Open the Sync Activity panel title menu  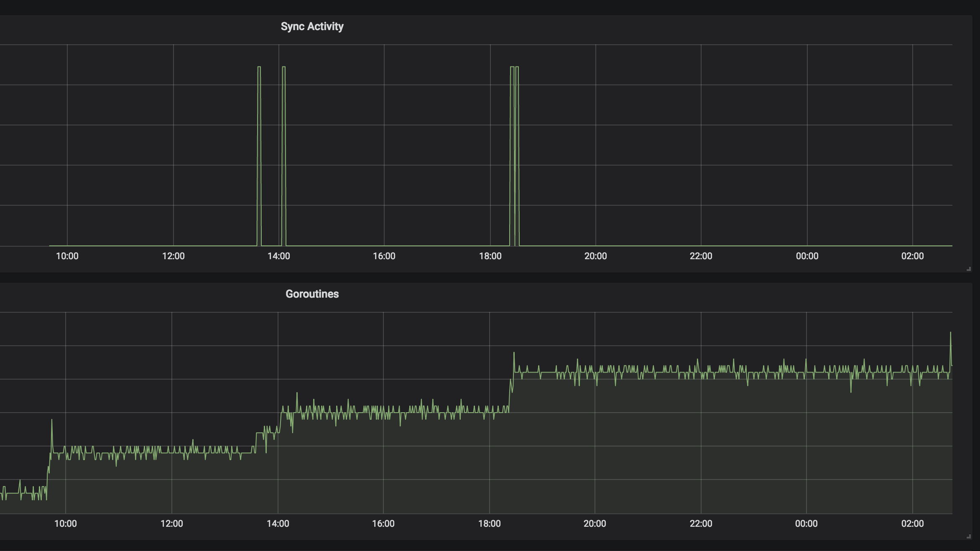(x=312, y=26)
